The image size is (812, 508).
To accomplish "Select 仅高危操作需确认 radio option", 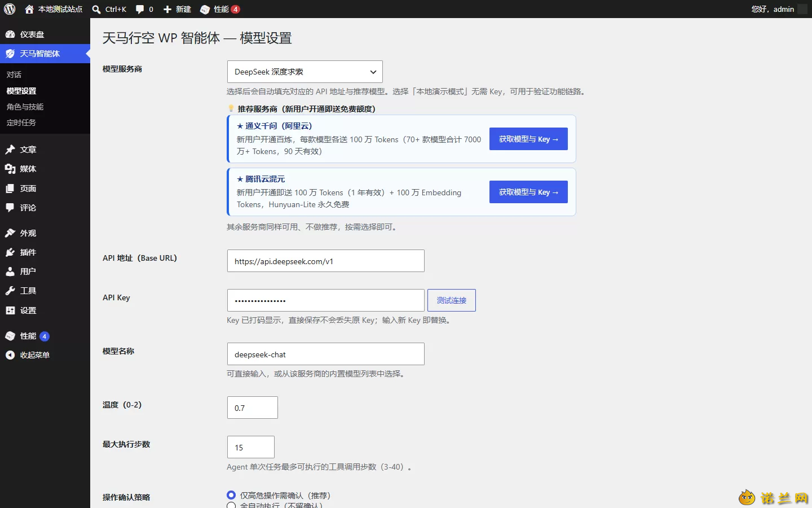I will click(231, 495).
